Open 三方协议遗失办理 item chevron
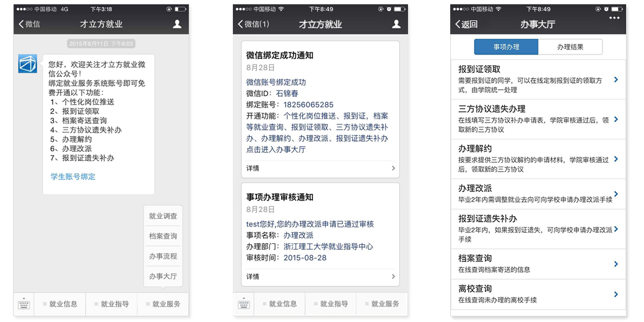644x322 pixels. pos(616,119)
